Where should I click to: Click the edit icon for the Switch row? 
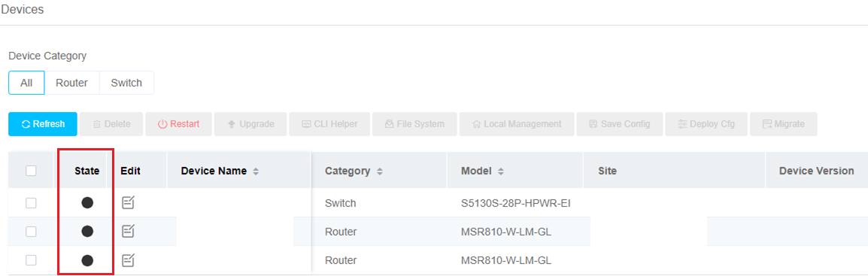128,203
